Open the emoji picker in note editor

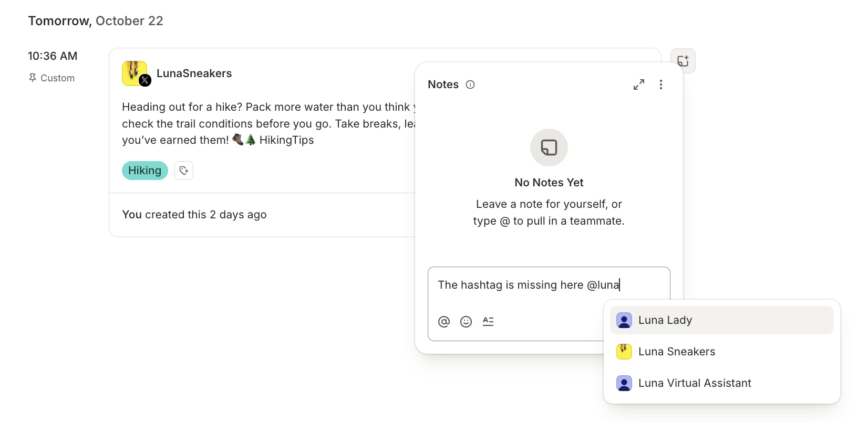click(466, 322)
